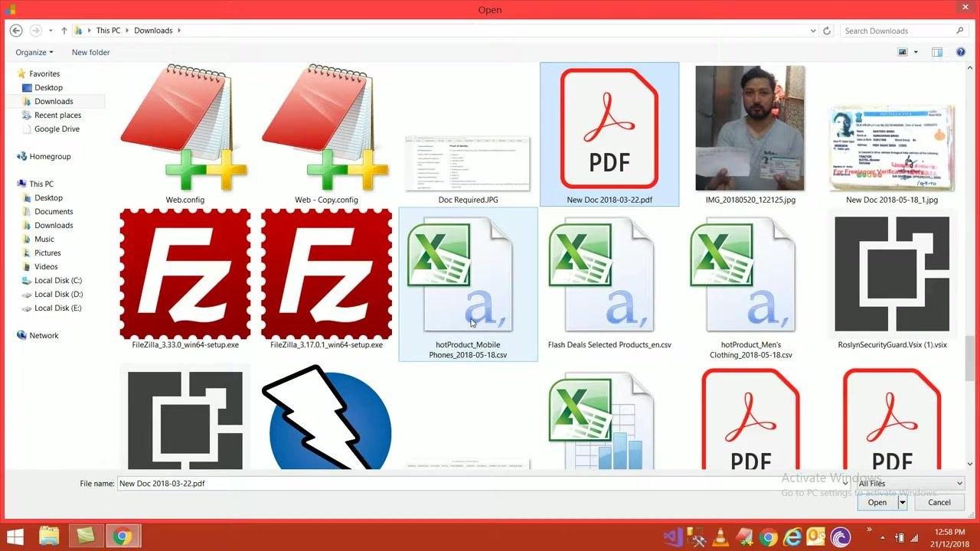This screenshot has height=551, width=980.
Task: Select New Doc 2018-05-18_1.jpg image
Action: click(x=892, y=153)
